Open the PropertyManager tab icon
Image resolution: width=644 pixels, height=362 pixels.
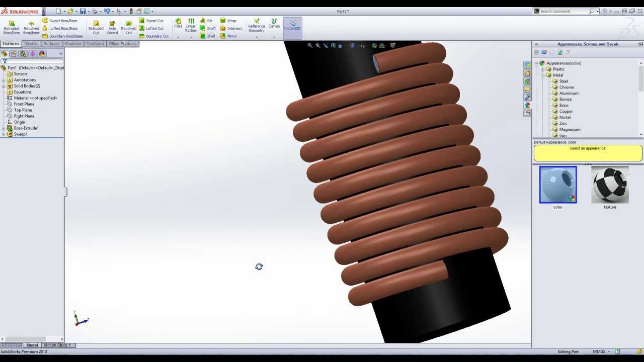pos(14,54)
